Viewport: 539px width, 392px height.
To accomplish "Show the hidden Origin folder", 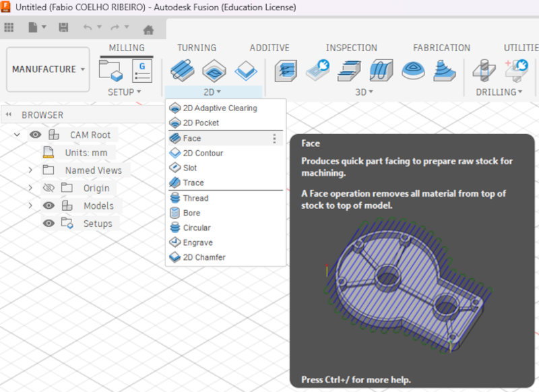I will tap(49, 188).
